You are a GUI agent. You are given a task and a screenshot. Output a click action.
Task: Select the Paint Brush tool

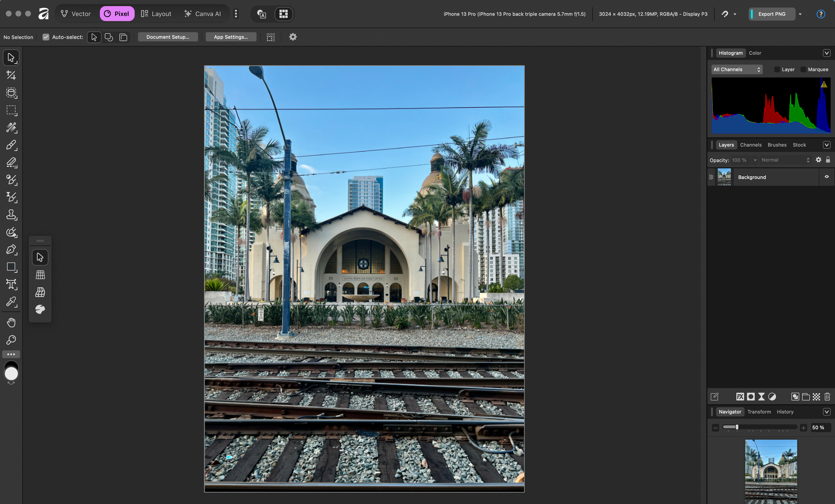coord(11,145)
